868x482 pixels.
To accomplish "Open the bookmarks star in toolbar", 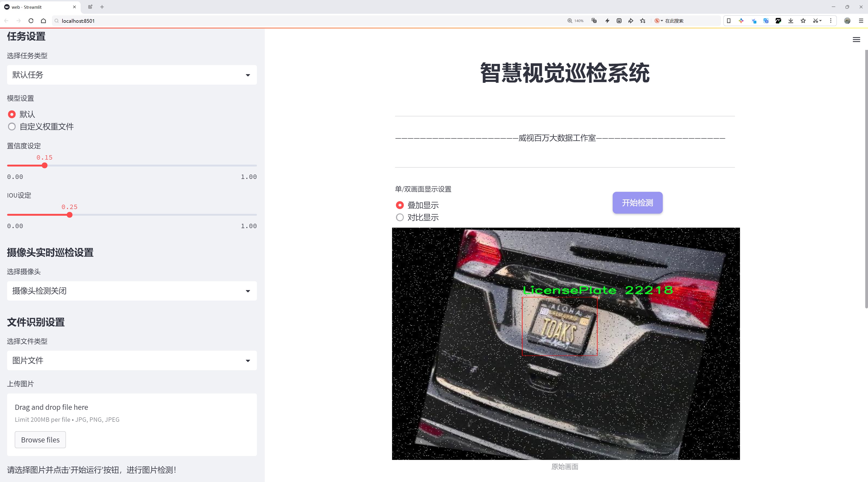I will click(x=803, y=20).
